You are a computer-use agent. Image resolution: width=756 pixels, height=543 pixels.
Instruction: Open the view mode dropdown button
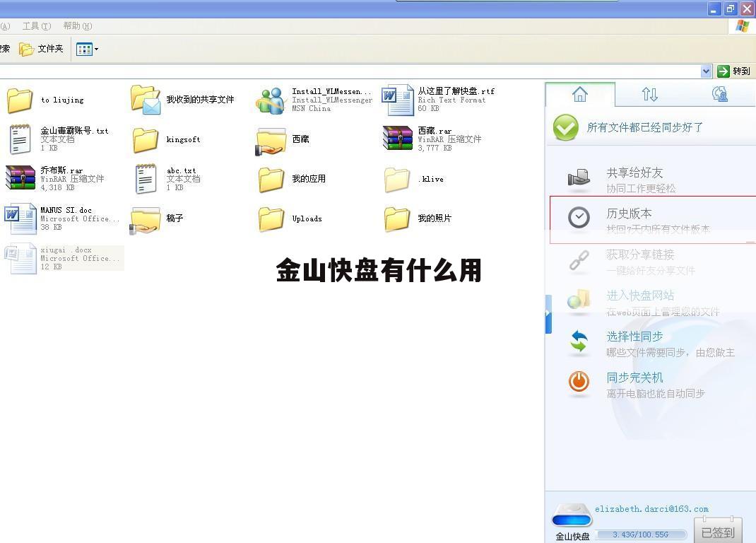click(88, 49)
